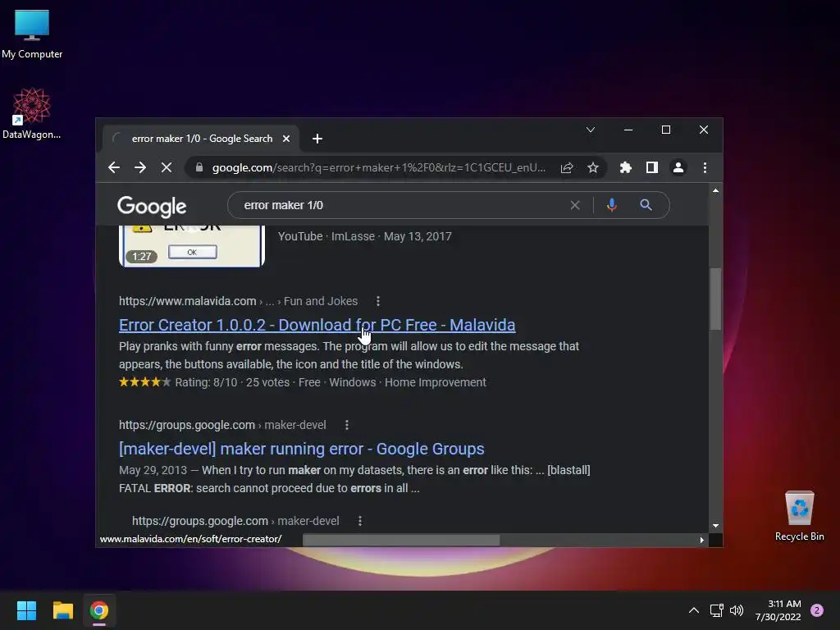840x630 pixels.
Task: Open Error Creator 1.0.0.2 Malavida link
Action: click(317, 325)
